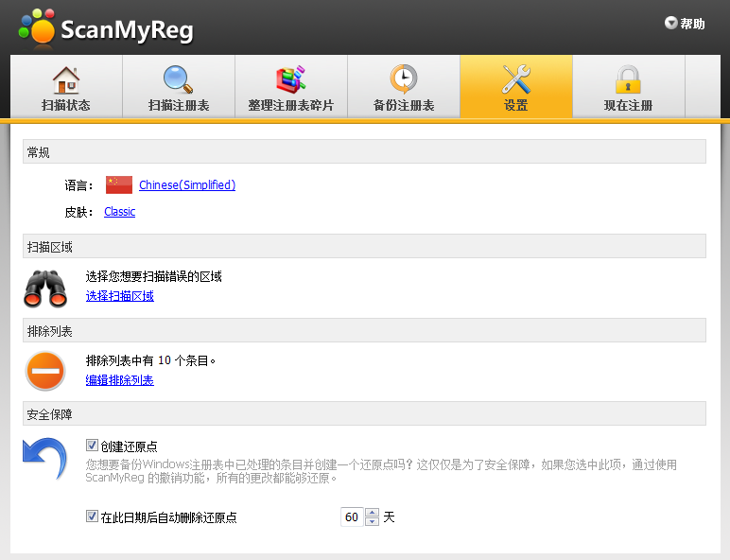
Task: Change skin via the Classic link
Action: [x=120, y=212]
